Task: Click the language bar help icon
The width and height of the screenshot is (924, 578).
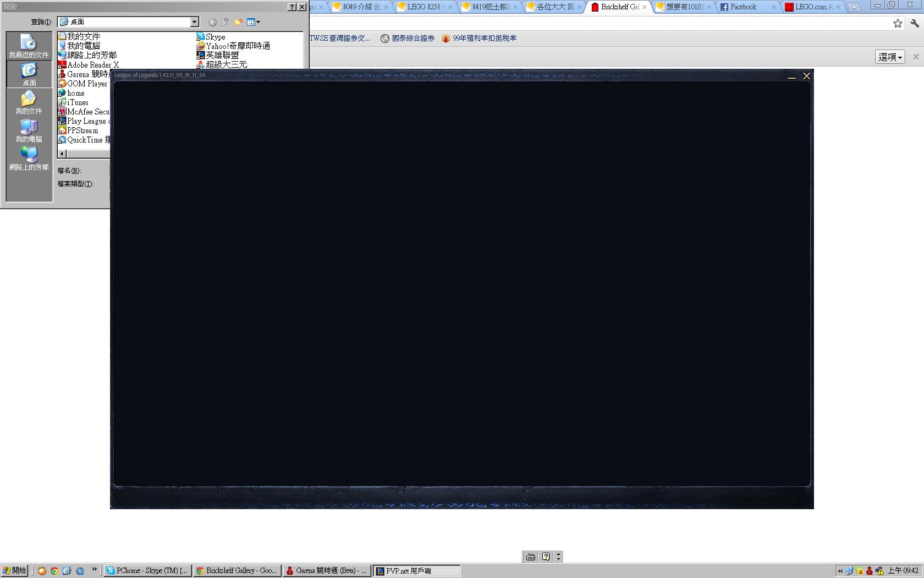Action: pos(546,557)
